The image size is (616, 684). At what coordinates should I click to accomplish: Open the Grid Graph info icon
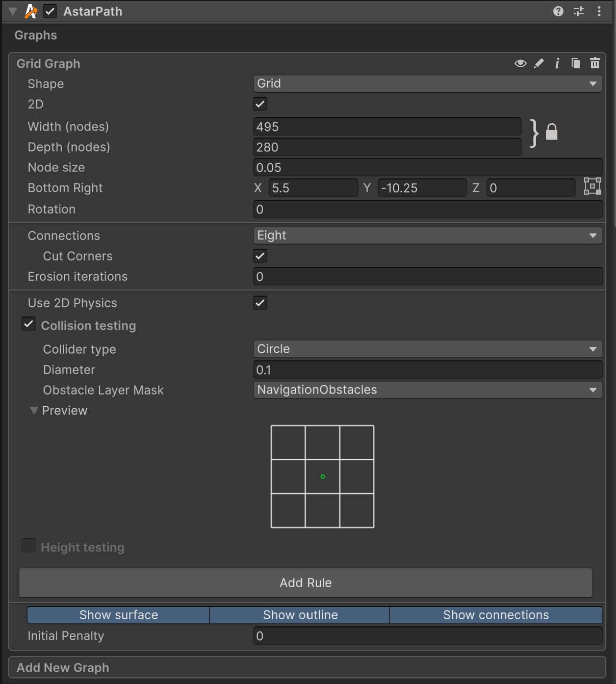[557, 63]
